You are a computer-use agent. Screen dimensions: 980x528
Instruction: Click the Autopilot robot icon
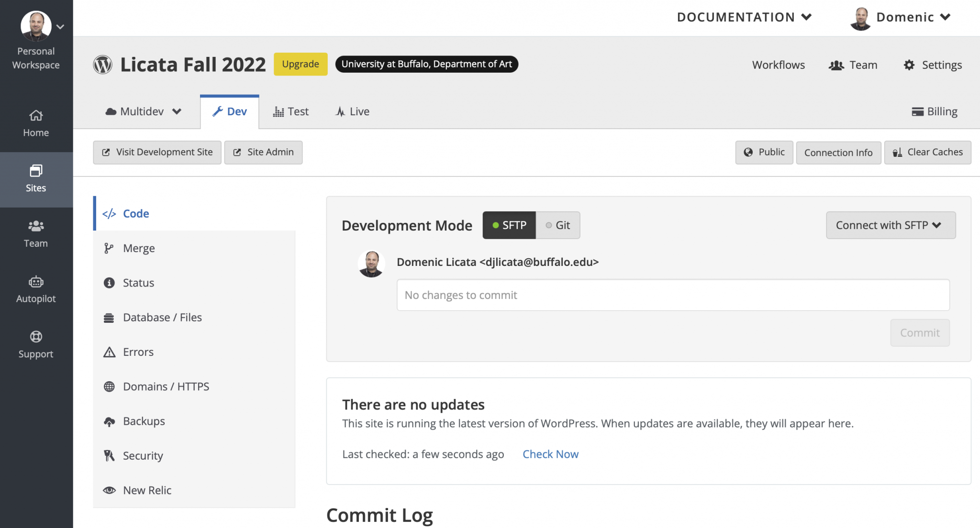[36, 282]
